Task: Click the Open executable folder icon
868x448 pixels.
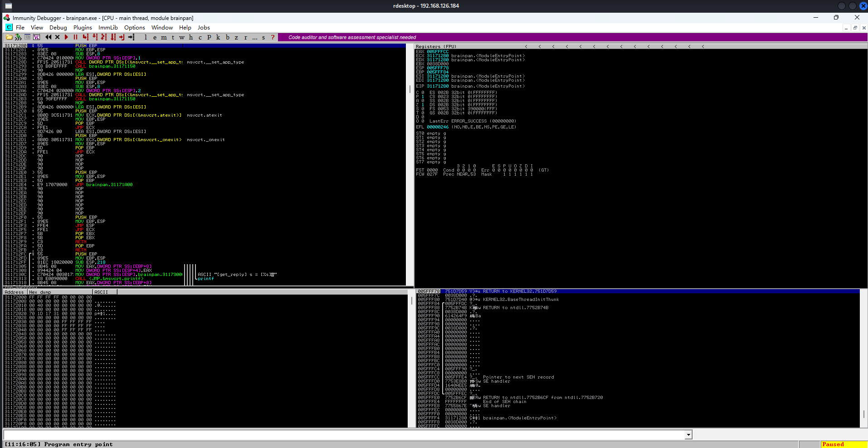Action: 9,37
